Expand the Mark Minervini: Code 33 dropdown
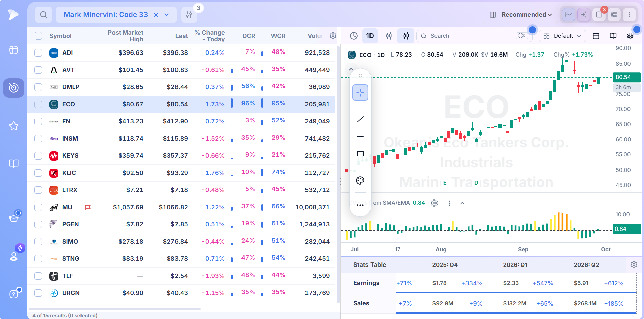Viewport: 644px width, 319px height. [x=166, y=15]
